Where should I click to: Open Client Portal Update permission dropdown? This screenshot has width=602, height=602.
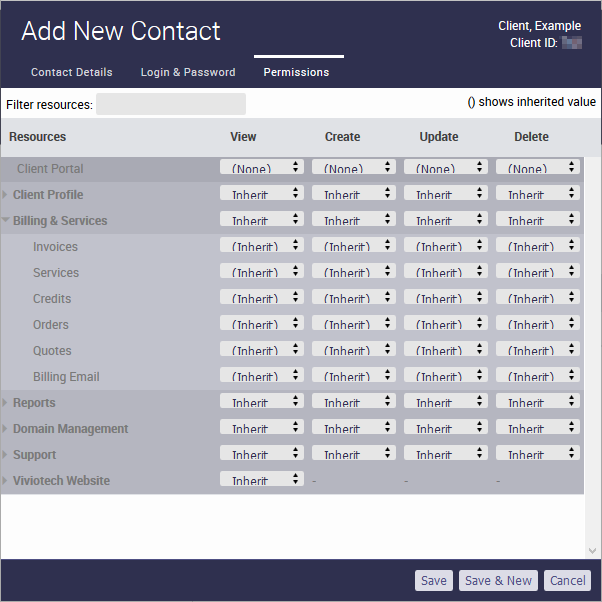point(446,167)
